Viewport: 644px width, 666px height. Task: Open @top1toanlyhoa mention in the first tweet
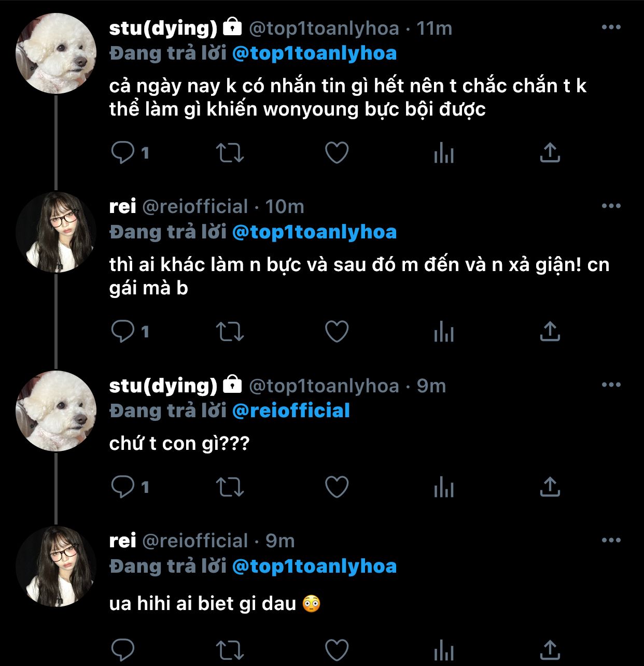314,53
